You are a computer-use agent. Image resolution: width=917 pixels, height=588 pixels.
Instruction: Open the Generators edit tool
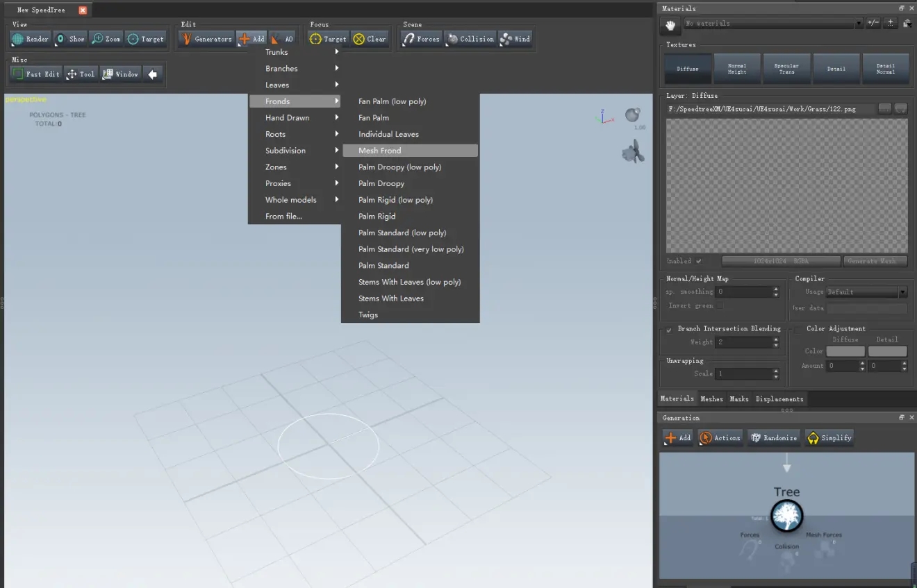206,39
